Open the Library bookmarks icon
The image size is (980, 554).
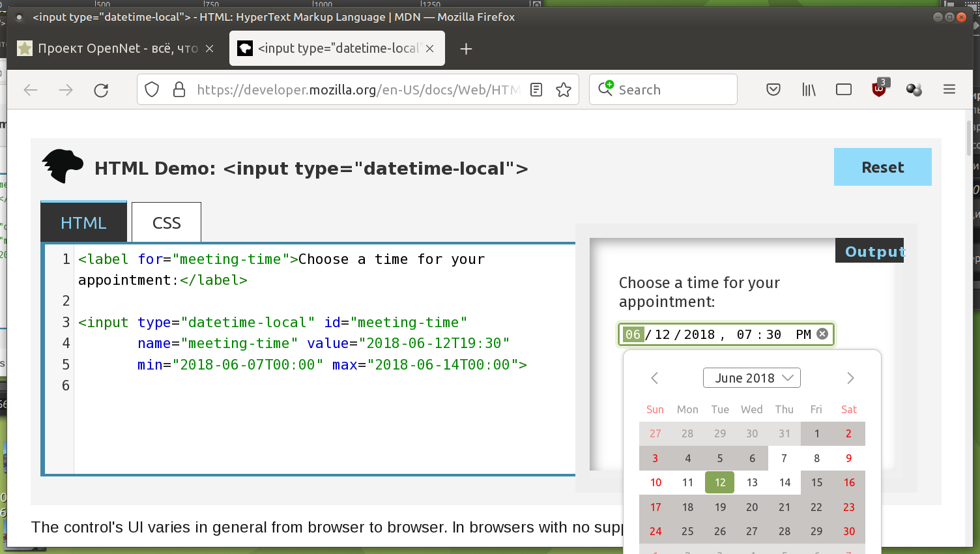click(809, 90)
